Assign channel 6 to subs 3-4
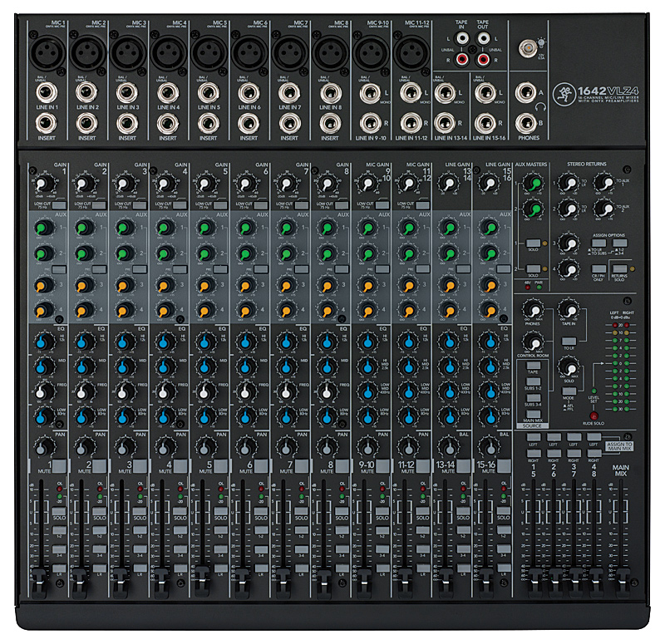The height and width of the screenshot is (644, 665). click(x=261, y=549)
